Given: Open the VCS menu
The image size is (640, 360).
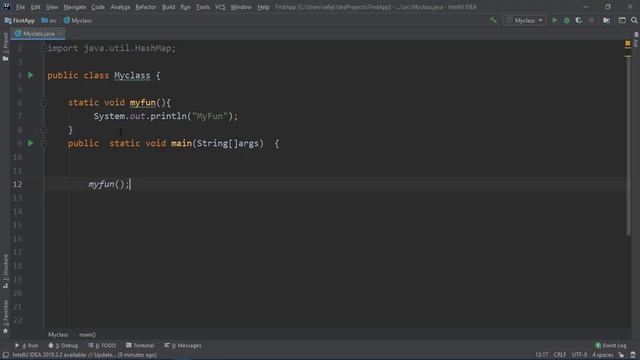Looking at the screenshot, I should point(220,7).
